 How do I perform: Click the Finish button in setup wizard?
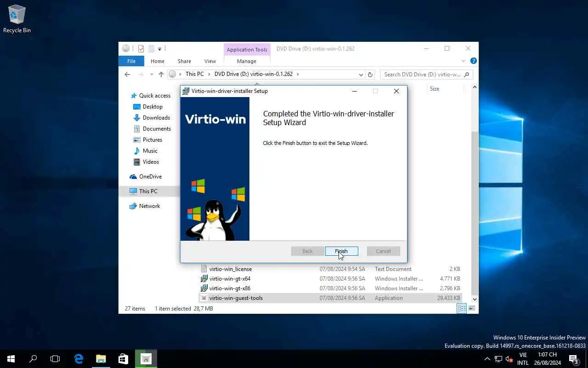coord(341,251)
